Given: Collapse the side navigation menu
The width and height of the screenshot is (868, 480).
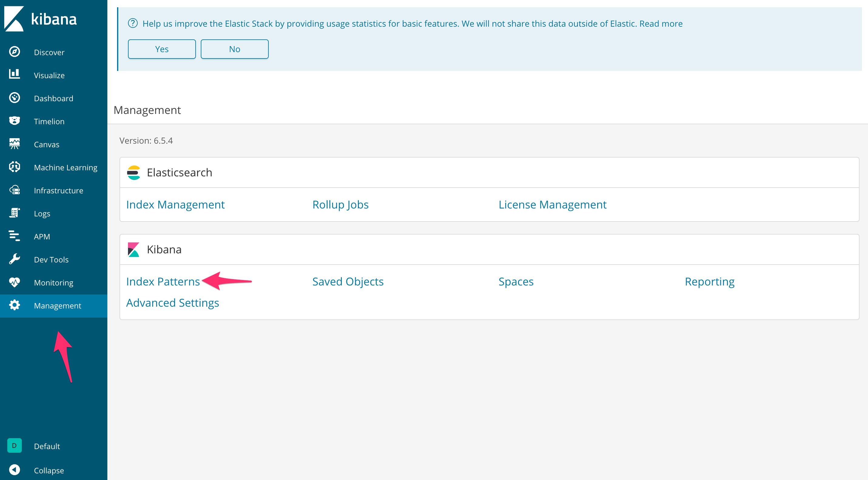Looking at the screenshot, I should (49, 470).
